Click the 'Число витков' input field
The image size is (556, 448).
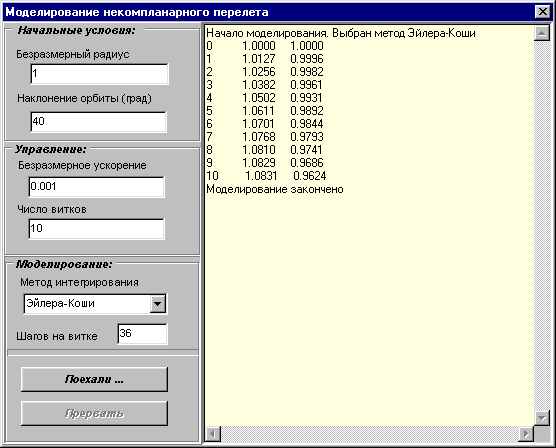(96, 228)
